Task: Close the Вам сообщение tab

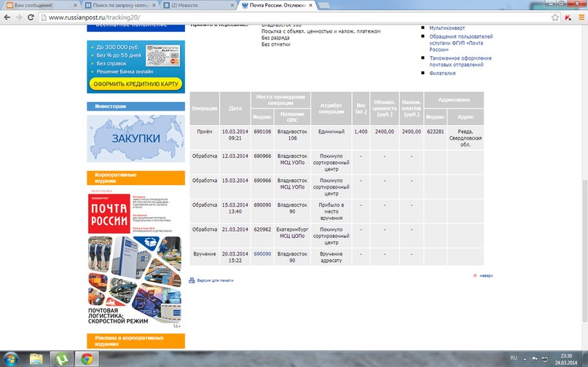Action: click(75, 5)
